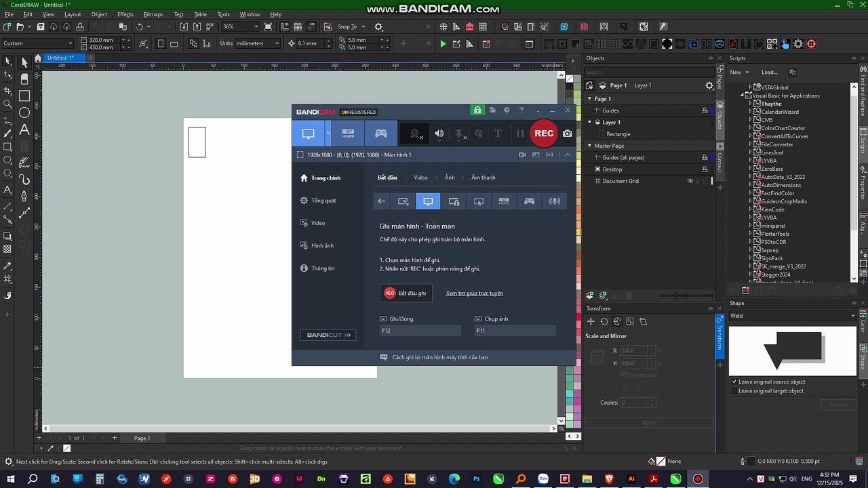868x488 pixels.
Task: Click Publish to PDF icon
Action: [210, 26]
